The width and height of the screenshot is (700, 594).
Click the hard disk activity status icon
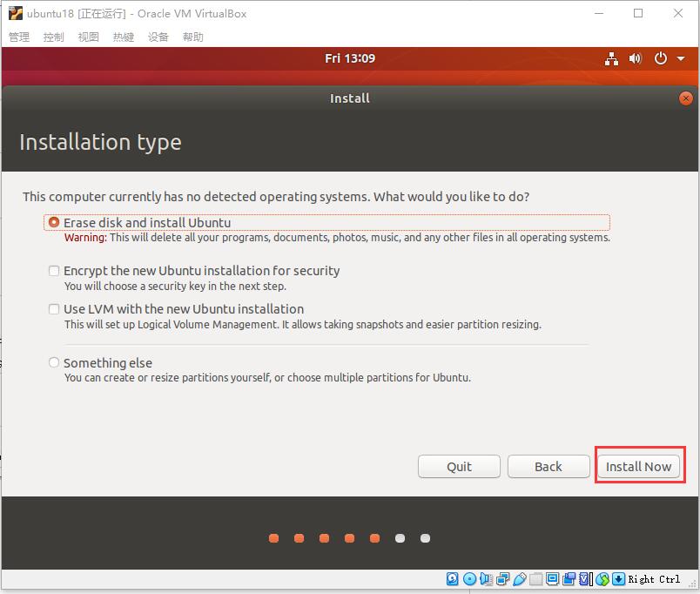click(452, 579)
